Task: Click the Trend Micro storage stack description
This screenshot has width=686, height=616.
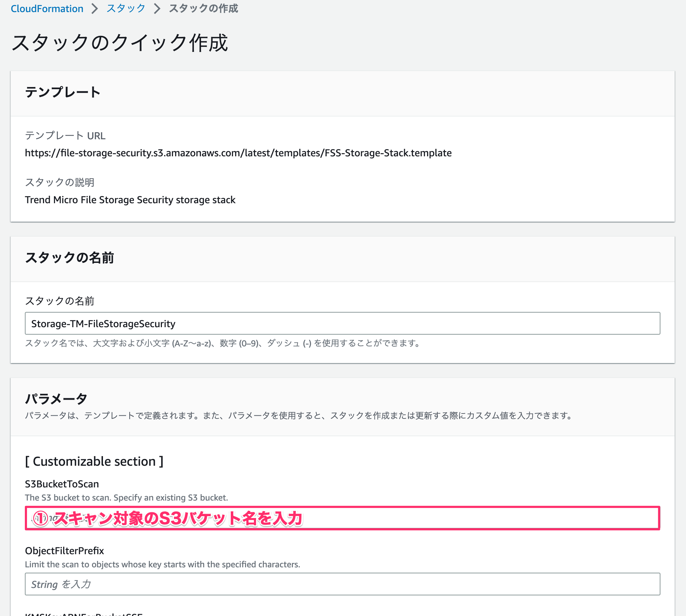Action: (130, 200)
